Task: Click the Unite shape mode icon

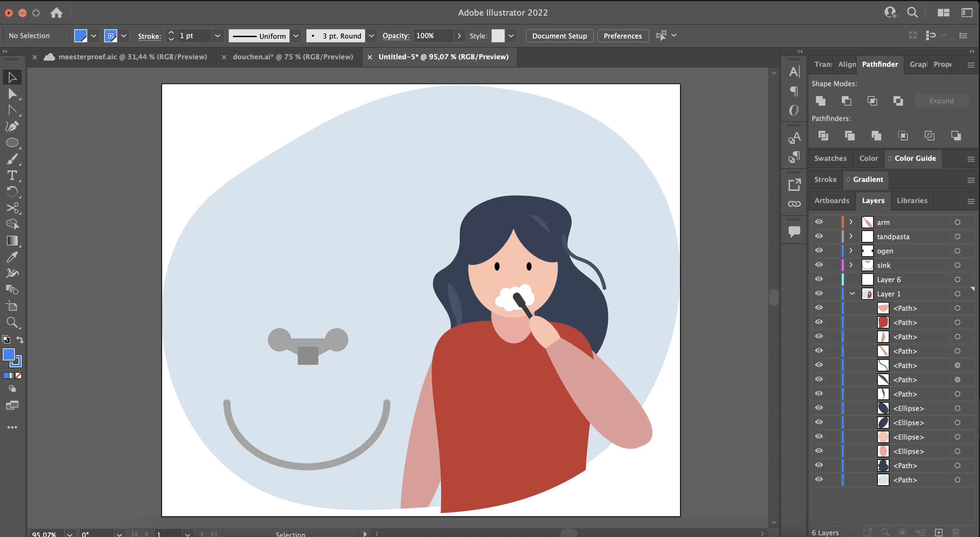Action: [x=821, y=101]
